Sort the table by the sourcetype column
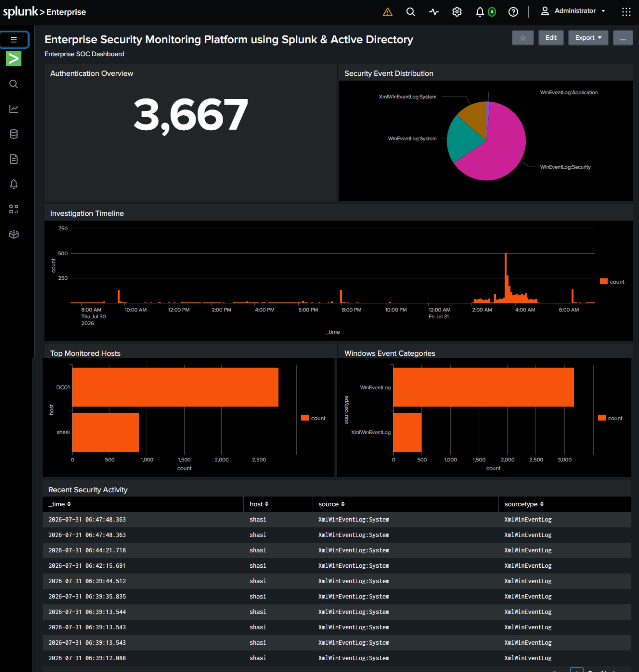 [524, 504]
